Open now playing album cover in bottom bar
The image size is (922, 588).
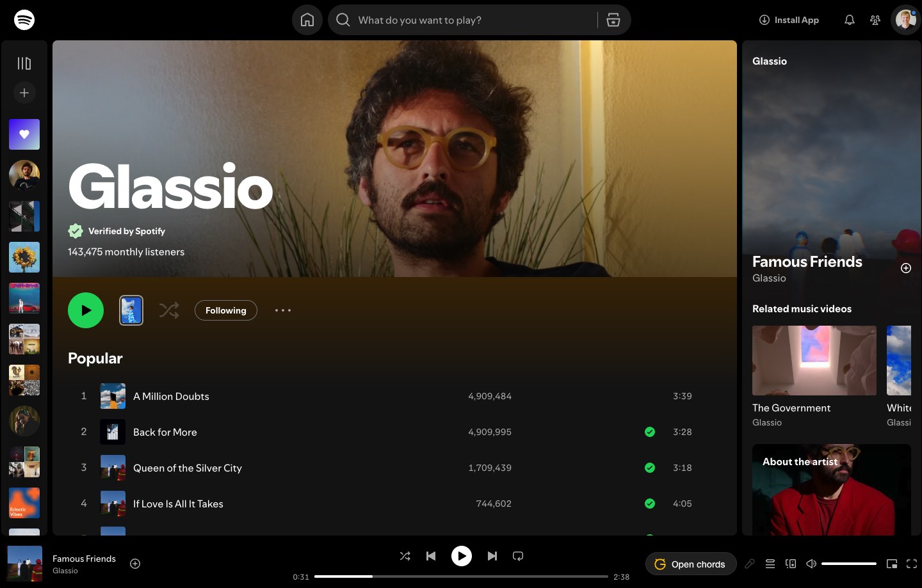click(x=24, y=564)
